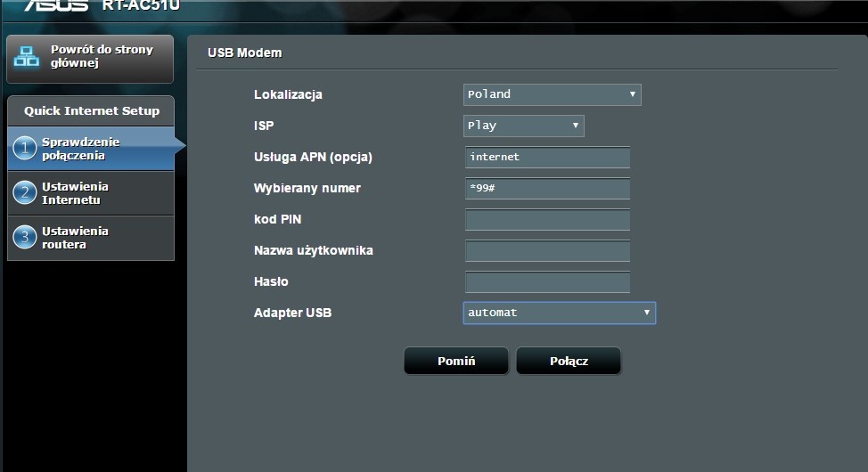Click the network icon beside Powrót do strony głównej

click(x=26, y=56)
